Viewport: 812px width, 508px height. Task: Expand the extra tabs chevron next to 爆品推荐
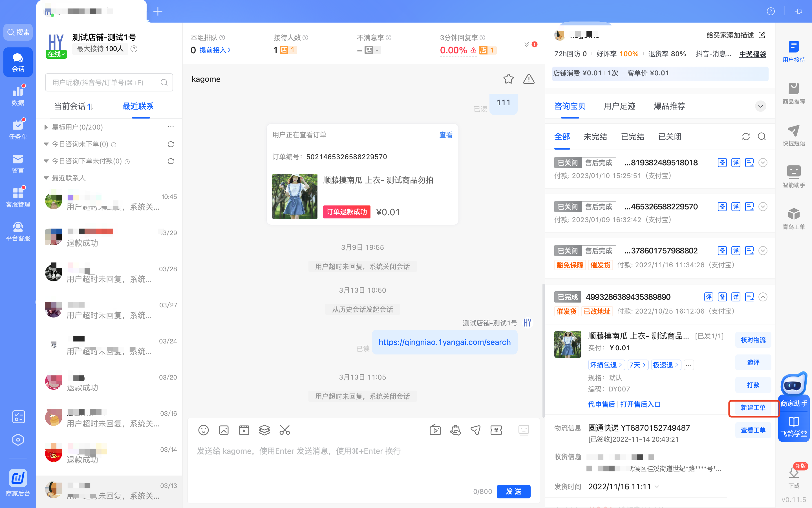click(760, 106)
